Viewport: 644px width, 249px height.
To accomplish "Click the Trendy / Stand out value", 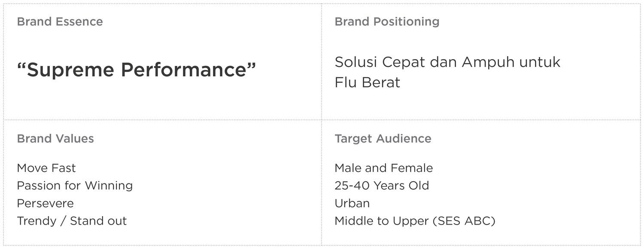I will [x=72, y=221].
